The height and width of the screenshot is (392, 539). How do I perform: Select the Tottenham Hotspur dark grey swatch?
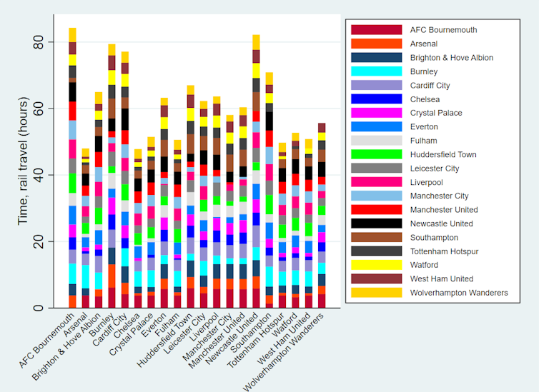[x=377, y=251]
